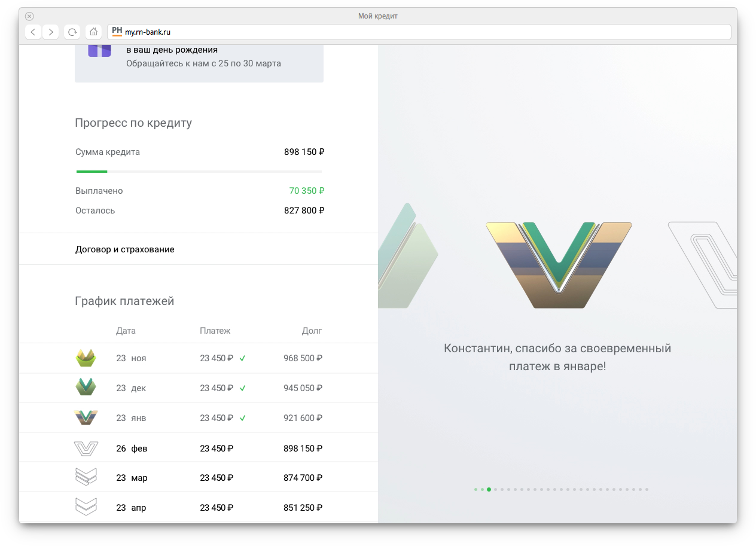Open Договор и страхование section

pyautogui.click(x=125, y=249)
